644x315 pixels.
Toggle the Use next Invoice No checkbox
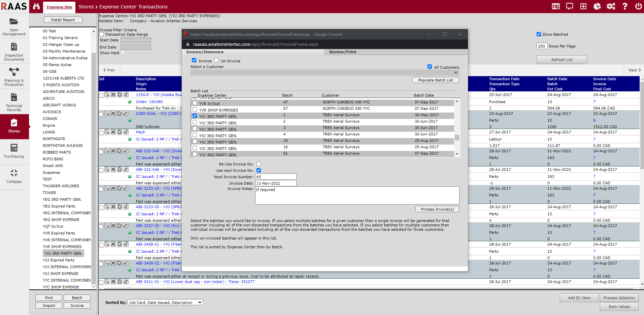click(259, 170)
